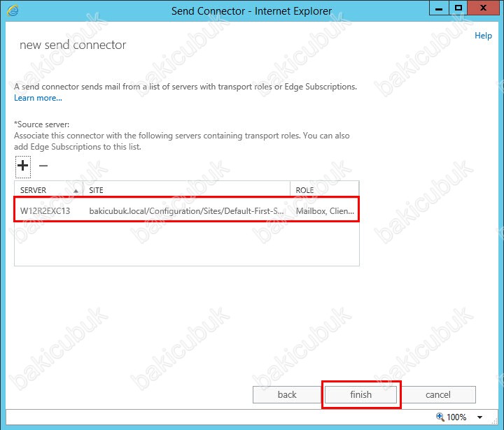
Task: Sort list by ROLE column header
Action: pos(324,189)
